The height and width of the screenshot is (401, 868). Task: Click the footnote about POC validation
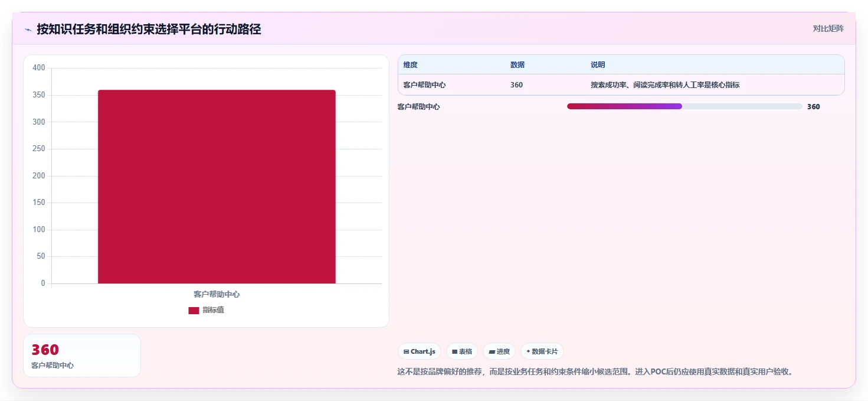595,371
